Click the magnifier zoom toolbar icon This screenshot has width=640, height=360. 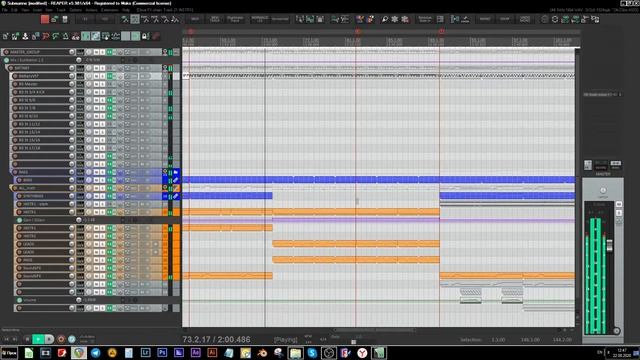pyautogui.click(x=384, y=19)
